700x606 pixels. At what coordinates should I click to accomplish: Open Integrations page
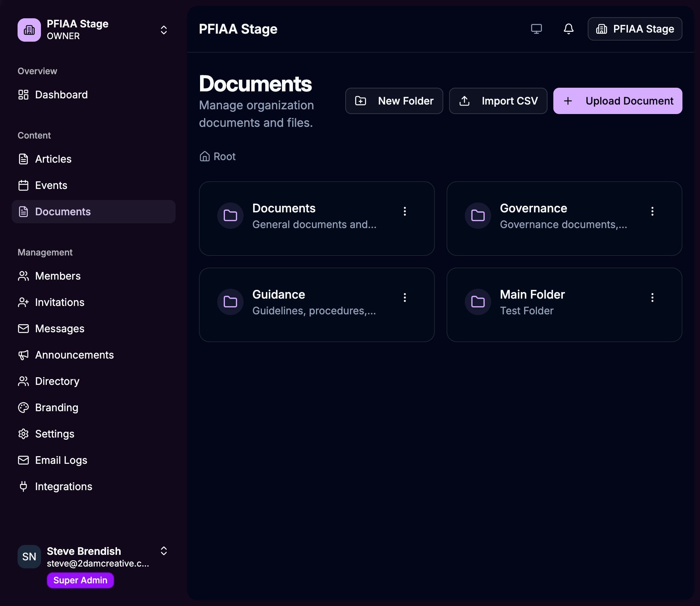(x=94, y=486)
